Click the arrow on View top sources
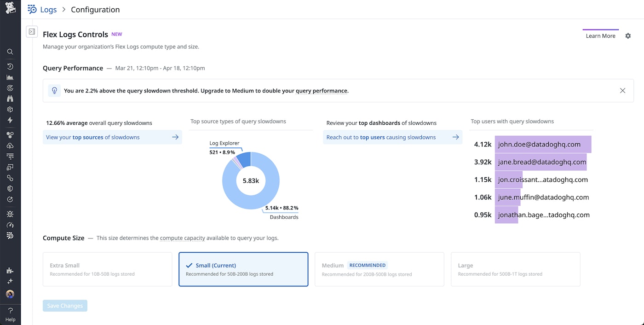 click(x=175, y=137)
